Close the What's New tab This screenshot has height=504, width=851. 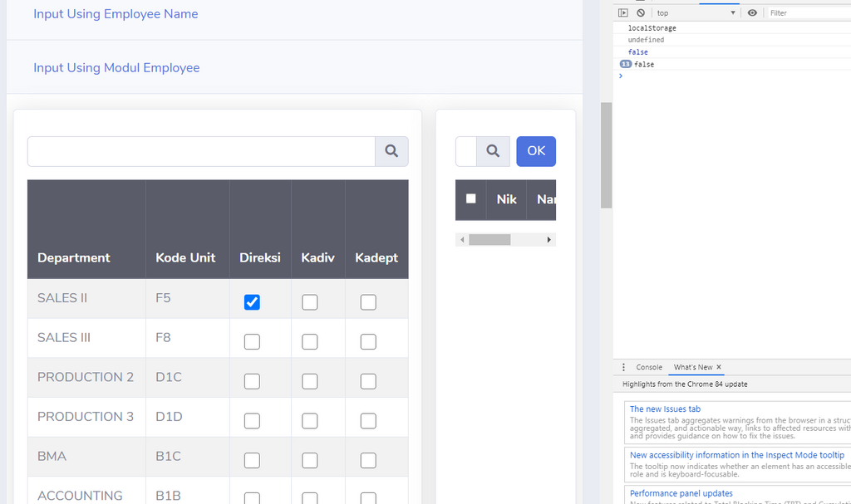point(718,367)
